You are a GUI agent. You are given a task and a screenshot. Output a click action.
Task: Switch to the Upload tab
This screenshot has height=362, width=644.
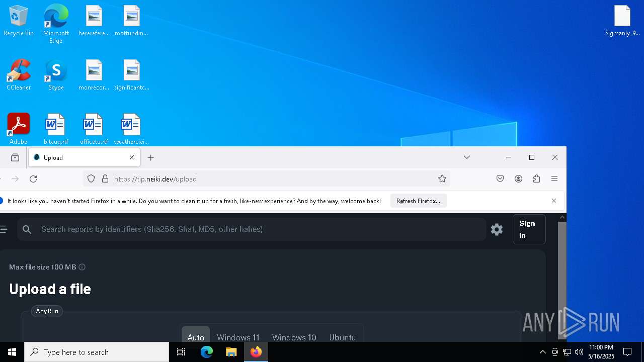84,157
